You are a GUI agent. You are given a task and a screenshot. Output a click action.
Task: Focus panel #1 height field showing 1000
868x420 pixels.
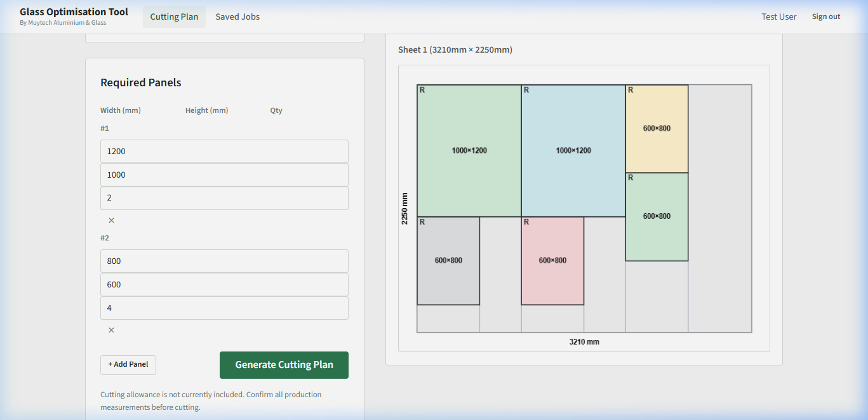(224, 174)
